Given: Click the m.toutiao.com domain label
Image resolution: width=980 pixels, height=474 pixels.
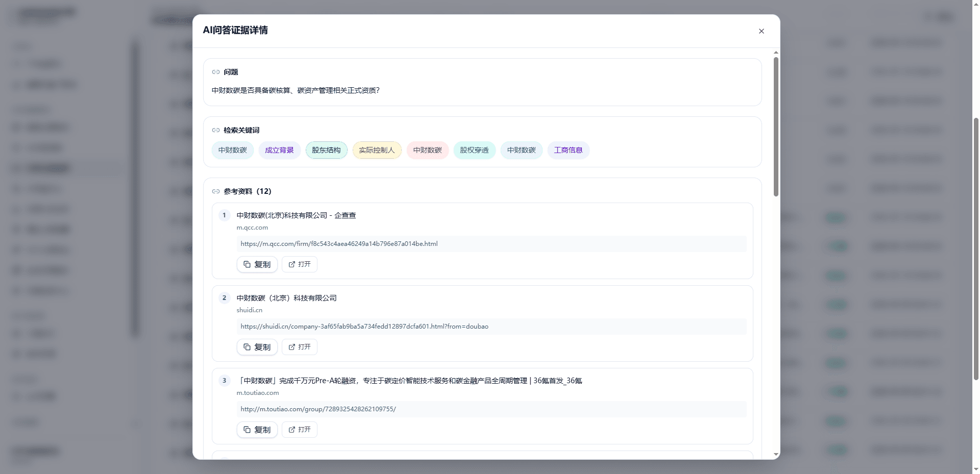Looking at the screenshot, I should [x=258, y=393].
